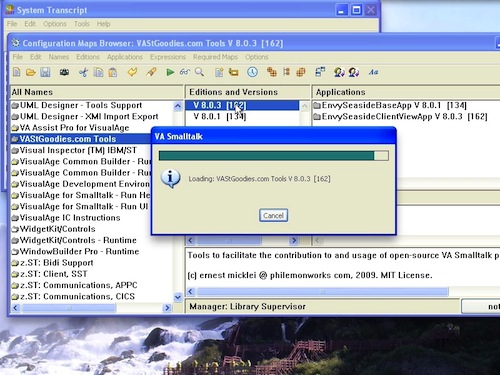The width and height of the screenshot is (500, 375).
Task: Select UML Designer - Tools Support
Action: (77, 105)
